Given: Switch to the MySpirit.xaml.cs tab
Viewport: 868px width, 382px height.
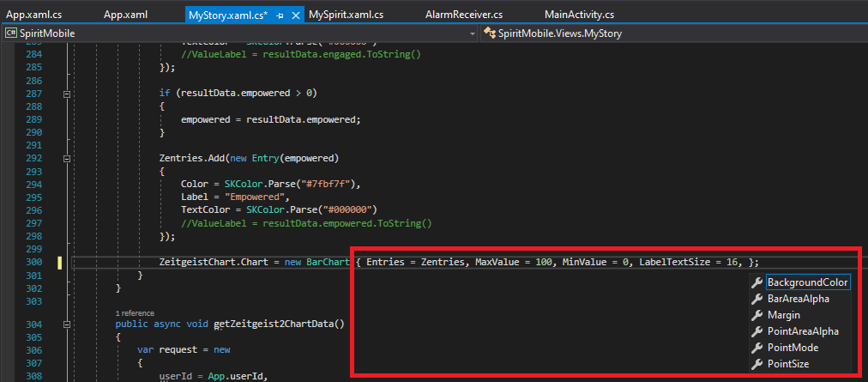Looking at the screenshot, I should pyautogui.click(x=346, y=15).
